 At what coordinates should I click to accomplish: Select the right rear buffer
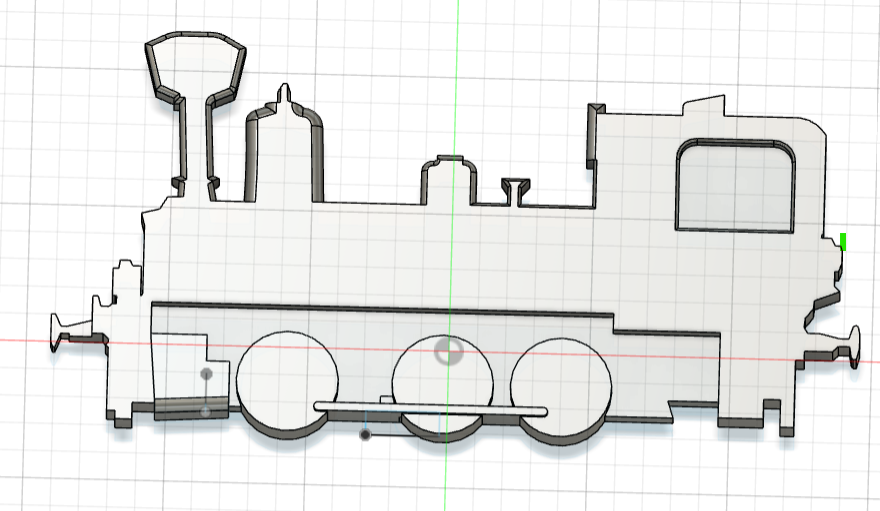tap(832, 348)
